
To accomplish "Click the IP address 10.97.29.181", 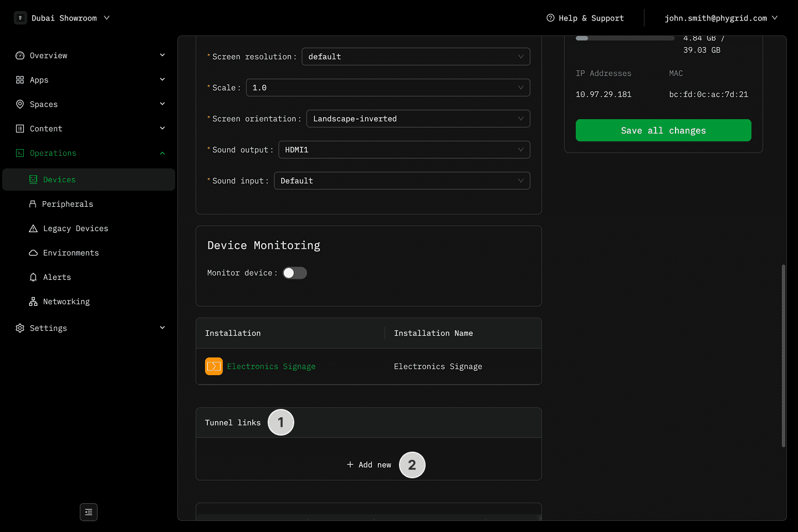I will [603, 94].
